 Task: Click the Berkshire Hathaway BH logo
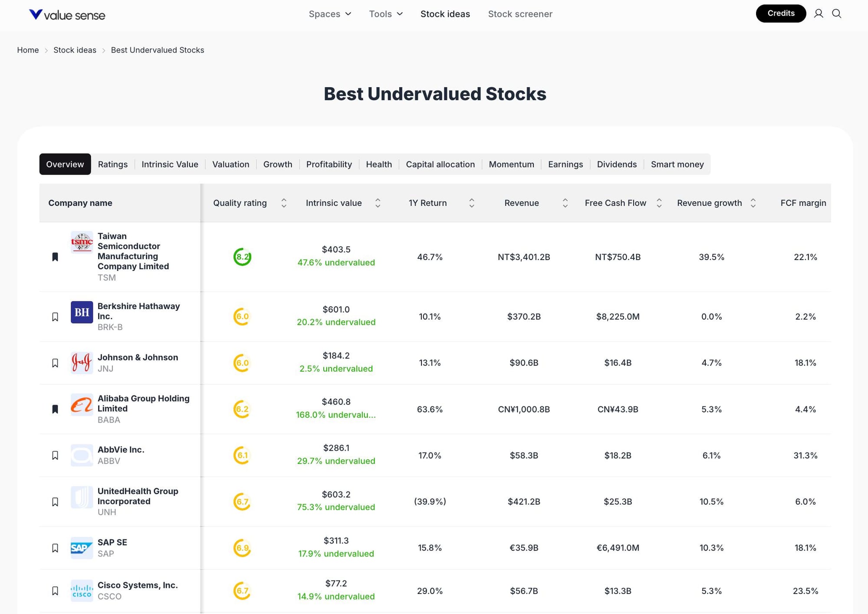coord(82,312)
